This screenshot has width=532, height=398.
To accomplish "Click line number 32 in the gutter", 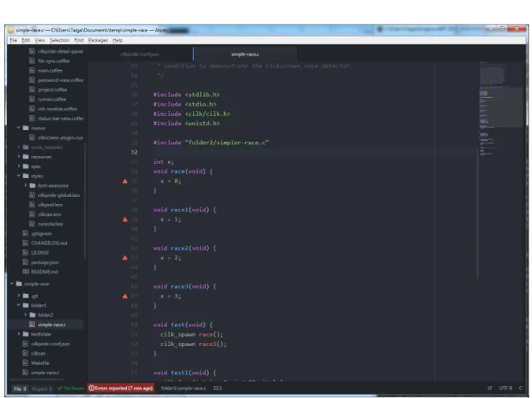I will 134,152.
